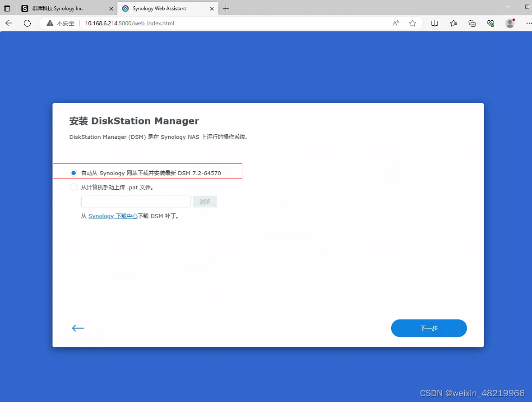Click the 下一步 next button
The image size is (532, 402).
click(x=429, y=328)
